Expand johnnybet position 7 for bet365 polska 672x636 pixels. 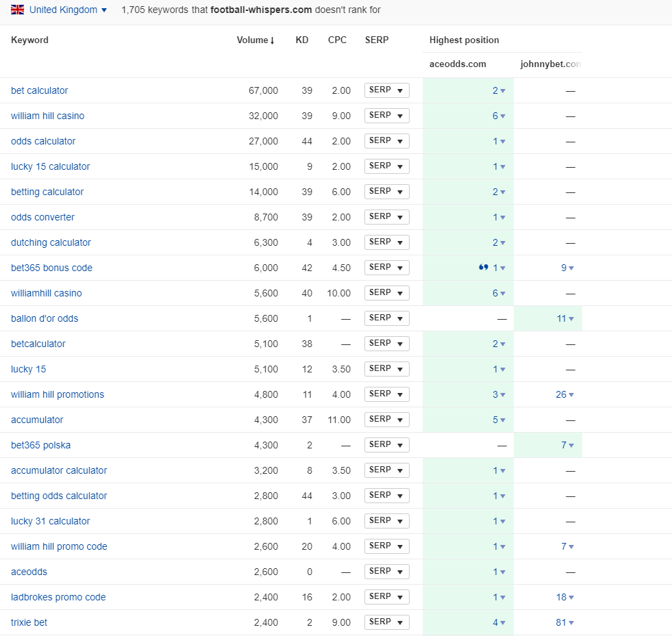[x=567, y=445]
